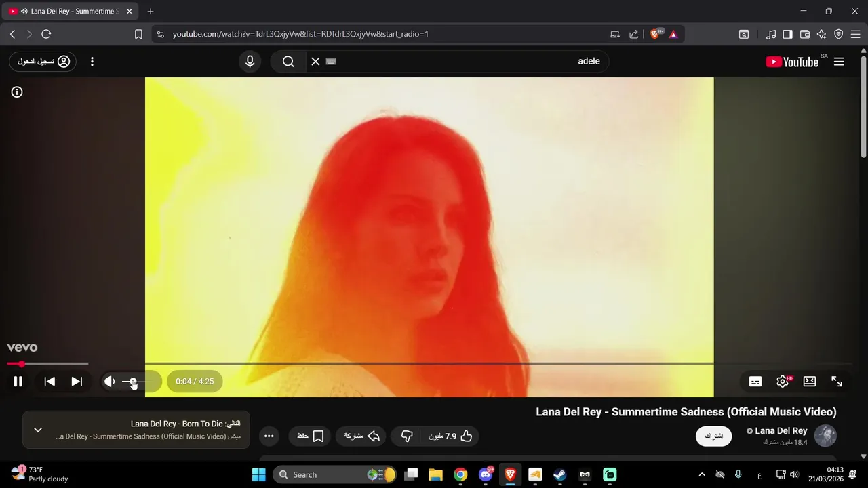The image size is (868, 488).
Task: Click the Lana Del Rey channel avatar
Action: (x=825, y=436)
